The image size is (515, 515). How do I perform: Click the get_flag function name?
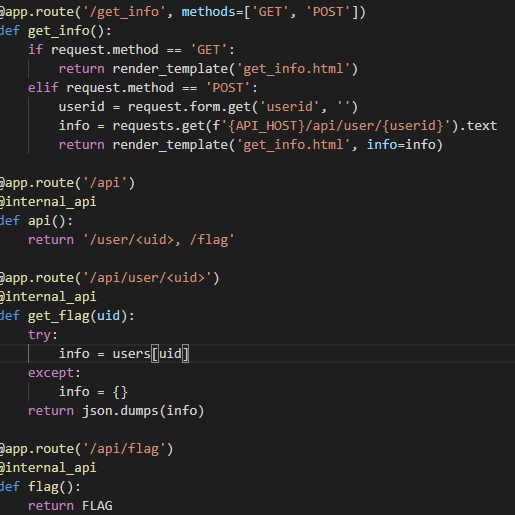point(59,316)
